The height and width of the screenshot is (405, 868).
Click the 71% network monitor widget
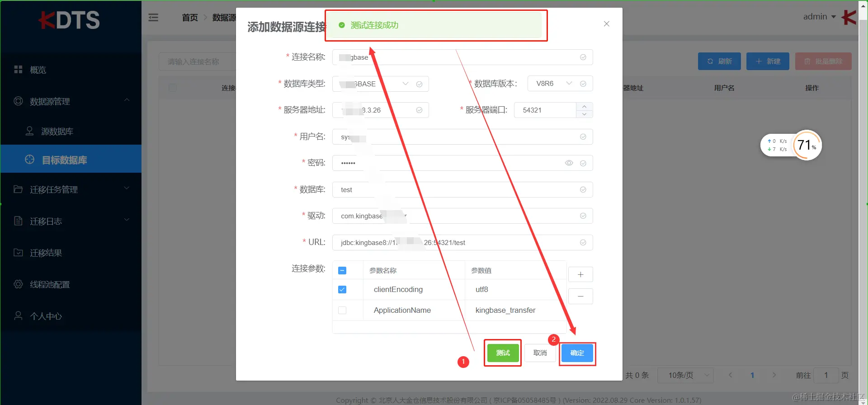(791, 145)
